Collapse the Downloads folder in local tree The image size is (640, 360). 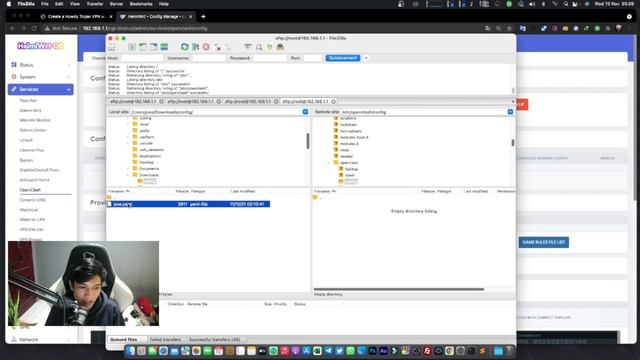pos(127,175)
